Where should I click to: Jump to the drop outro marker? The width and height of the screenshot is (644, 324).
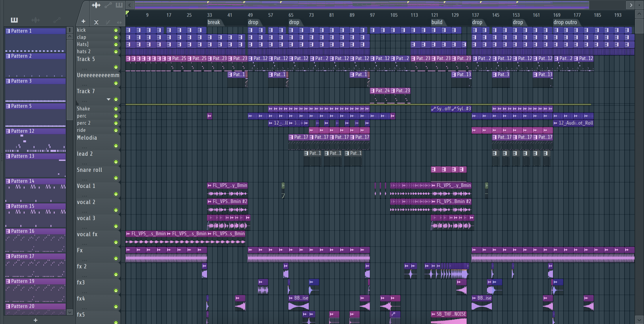pos(565,22)
